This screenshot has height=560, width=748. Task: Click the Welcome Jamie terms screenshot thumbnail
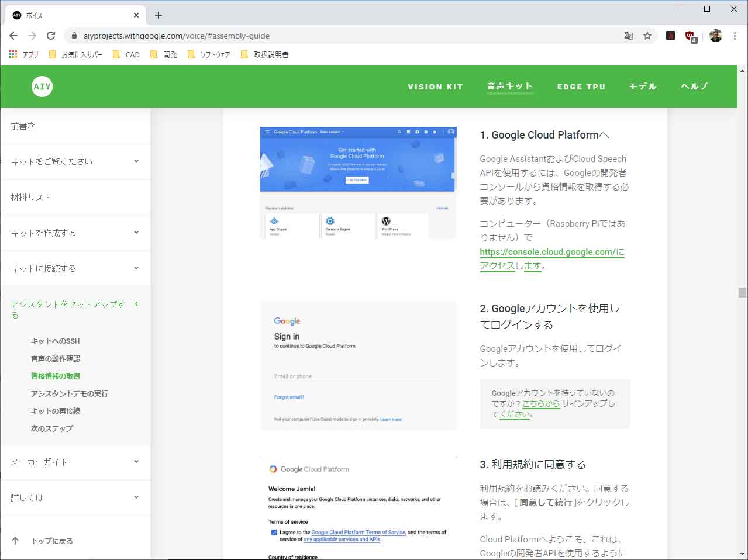[358, 509]
